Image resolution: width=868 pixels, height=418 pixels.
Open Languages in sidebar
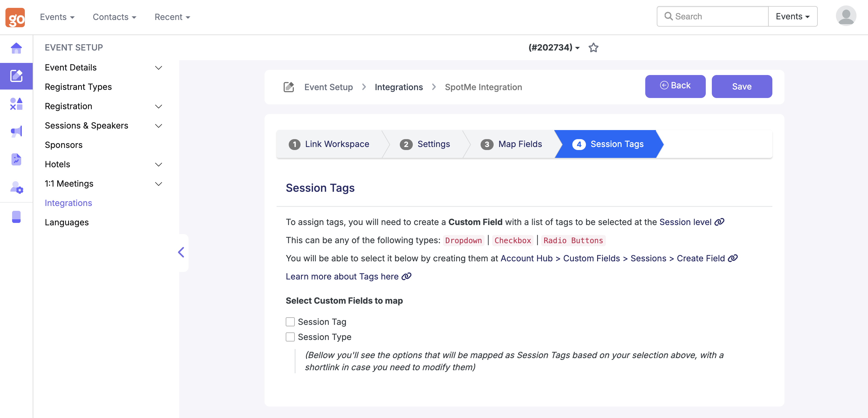coord(67,222)
